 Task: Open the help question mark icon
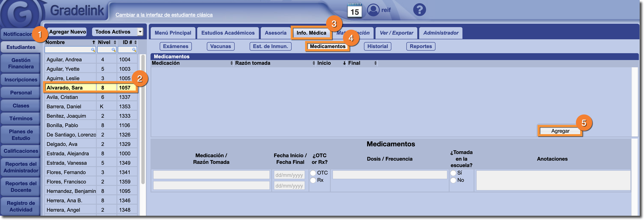419,10
